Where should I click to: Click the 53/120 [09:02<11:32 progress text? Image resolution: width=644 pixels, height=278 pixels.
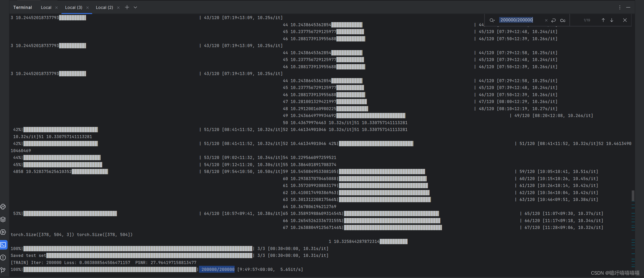click(x=243, y=157)
